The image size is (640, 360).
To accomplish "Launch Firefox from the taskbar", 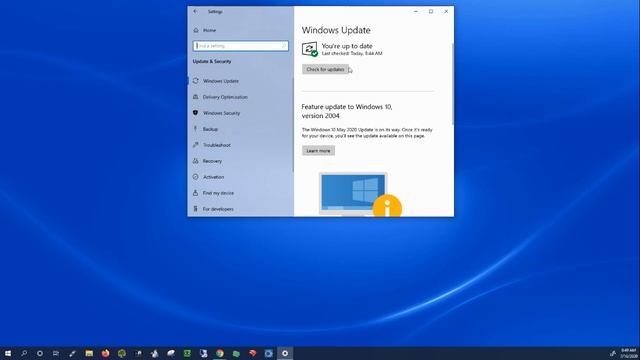I will point(105,353).
